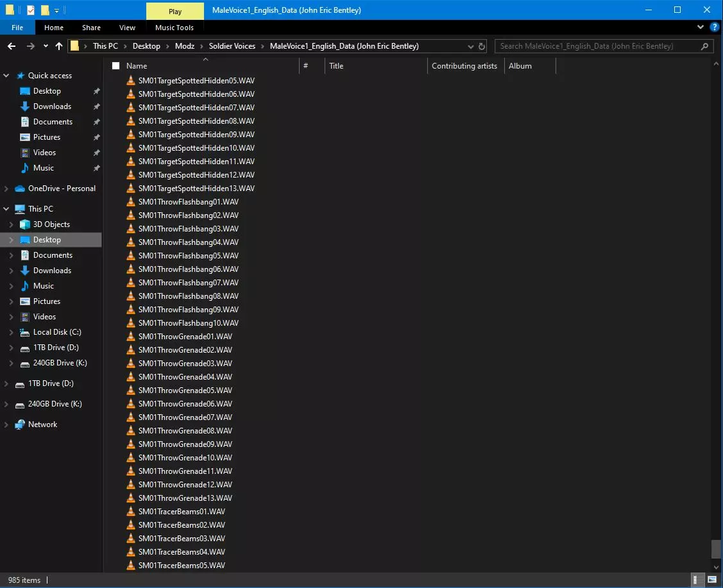The height and width of the screenshot is (588, 723).
Task: Open the Customize Quick Access Toolbar dropdown
Action: tap(56, 10)
